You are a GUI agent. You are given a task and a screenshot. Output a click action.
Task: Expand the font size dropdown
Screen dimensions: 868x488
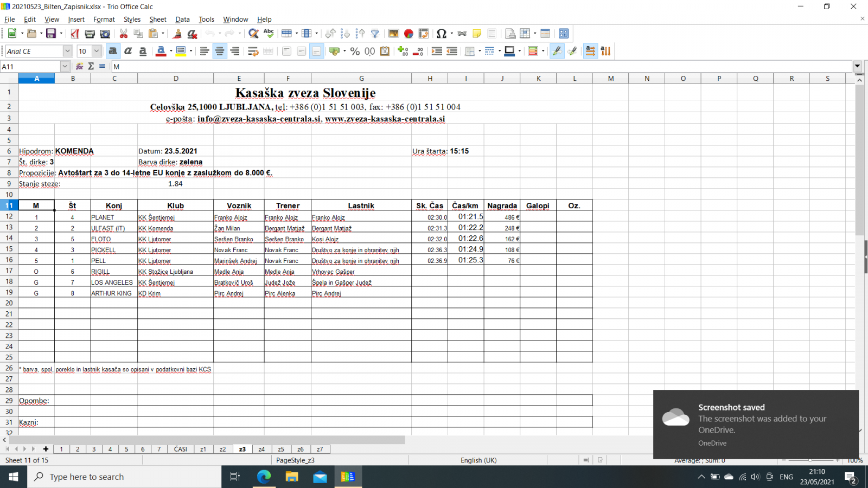[x=97, y=51]
